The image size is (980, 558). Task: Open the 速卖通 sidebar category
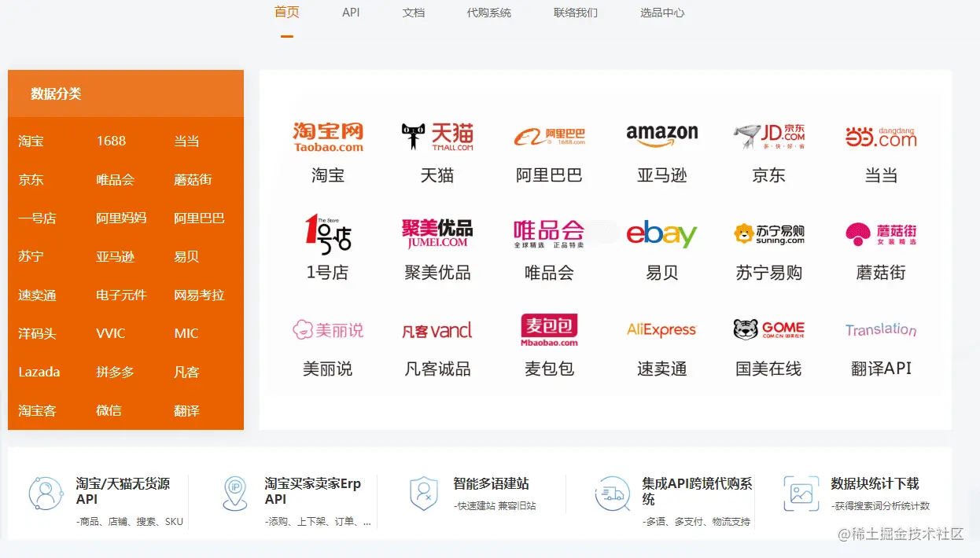click(38, 295)
